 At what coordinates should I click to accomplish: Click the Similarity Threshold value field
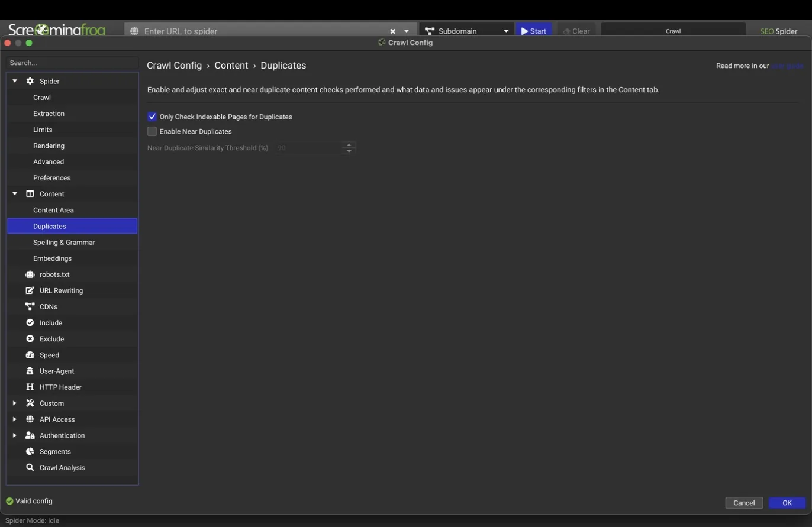(x=308, y=148)
